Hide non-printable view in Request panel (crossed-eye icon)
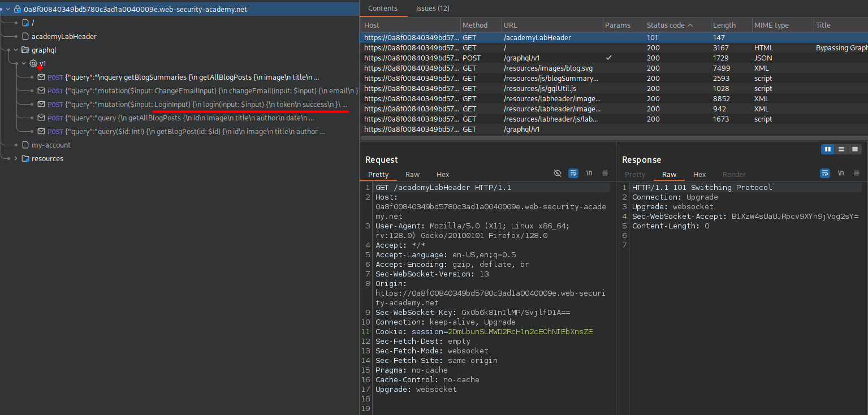Screen dimensions: 868x415 click(558, 174)
